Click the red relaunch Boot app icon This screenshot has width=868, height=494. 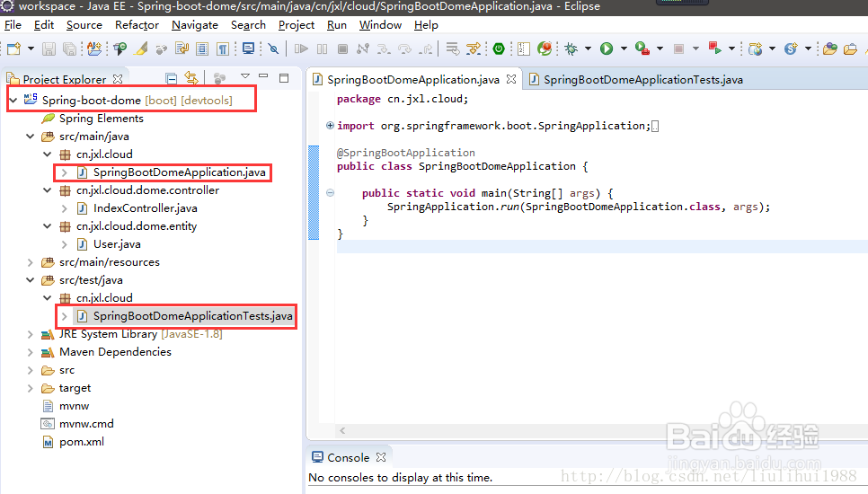coord(714,49)
